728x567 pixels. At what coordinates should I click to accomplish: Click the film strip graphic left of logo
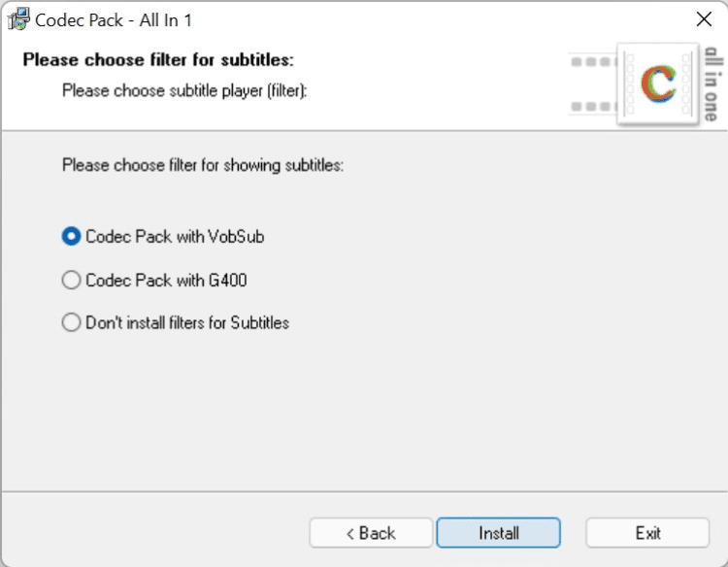pos(594,83)
